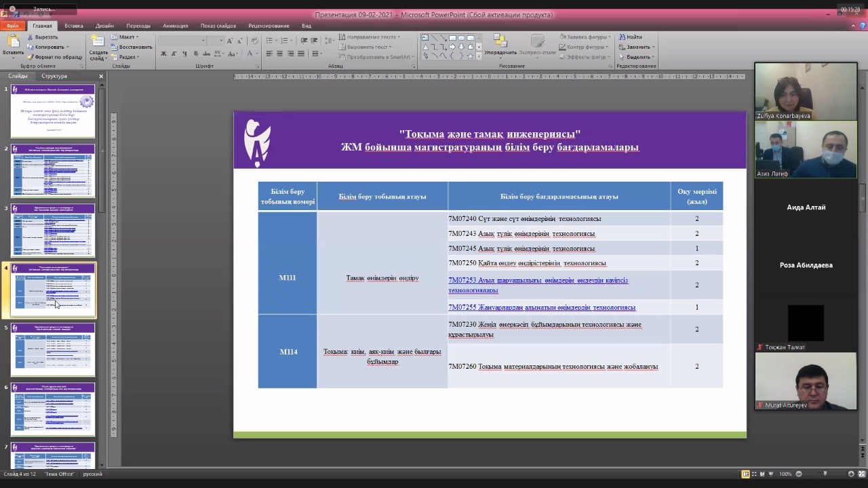Open link 7M07253 Ауыл шаруашылығы program

pos(538,285)
